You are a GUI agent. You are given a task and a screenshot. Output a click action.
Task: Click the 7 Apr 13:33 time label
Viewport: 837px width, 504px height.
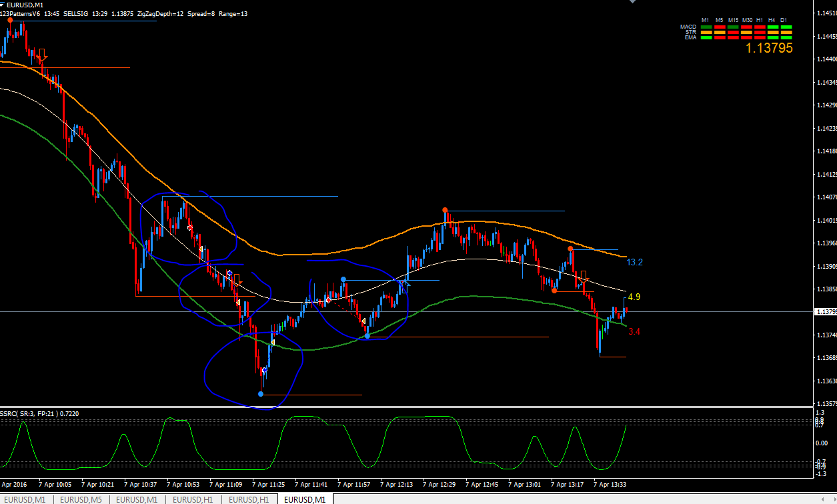tap(610, 485)
